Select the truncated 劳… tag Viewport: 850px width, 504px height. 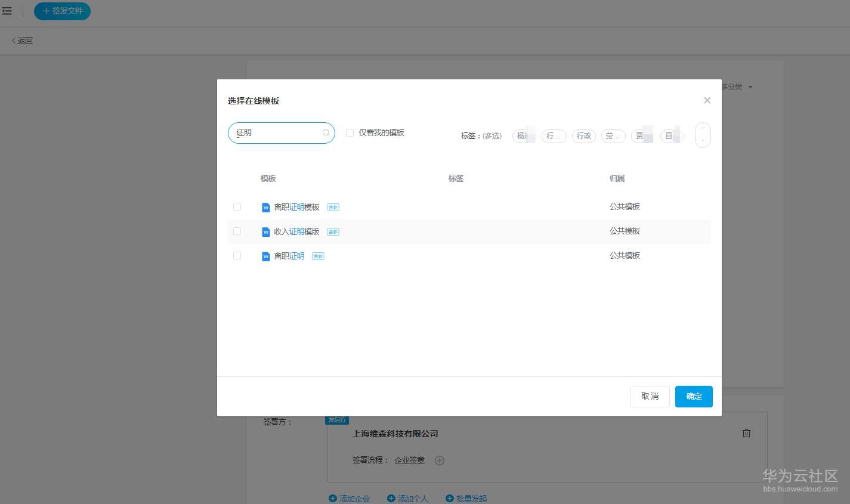tap(613, 136)
